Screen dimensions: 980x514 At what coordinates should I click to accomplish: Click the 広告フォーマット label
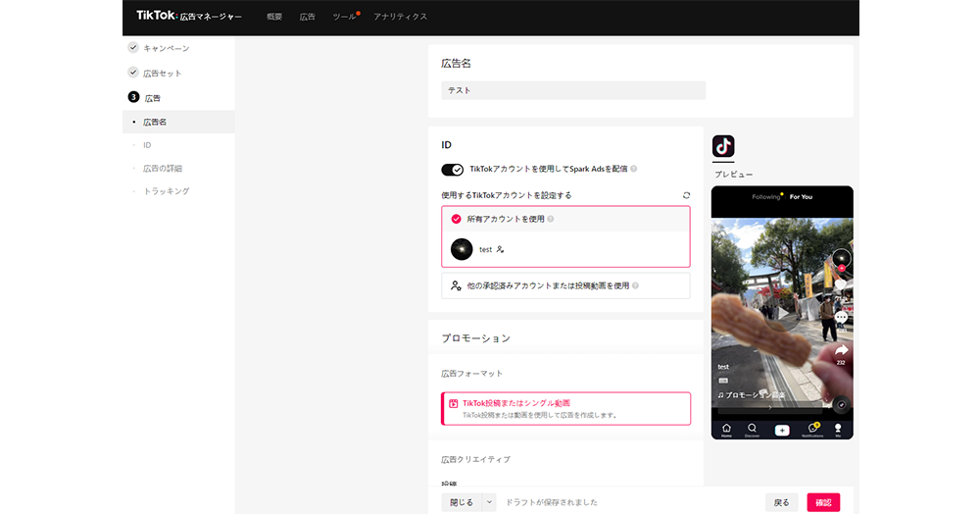[x=472, y=374]
